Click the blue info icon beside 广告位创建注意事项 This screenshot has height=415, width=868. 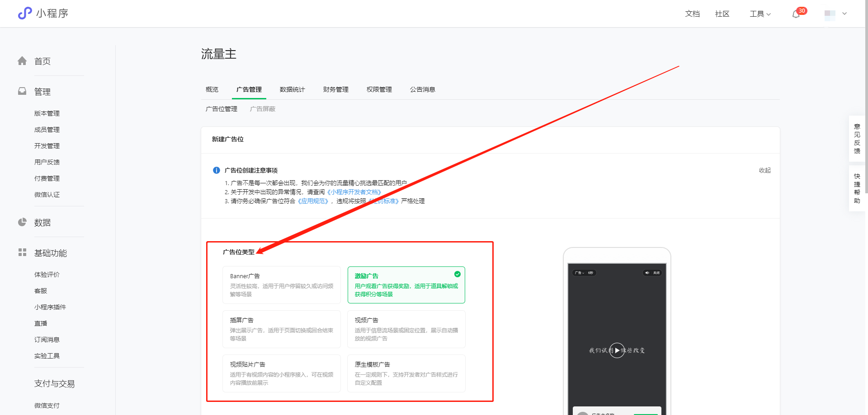click(217, 170)
